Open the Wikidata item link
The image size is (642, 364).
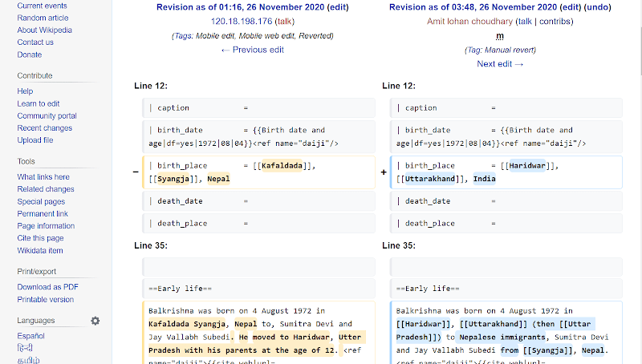[40, 251]
